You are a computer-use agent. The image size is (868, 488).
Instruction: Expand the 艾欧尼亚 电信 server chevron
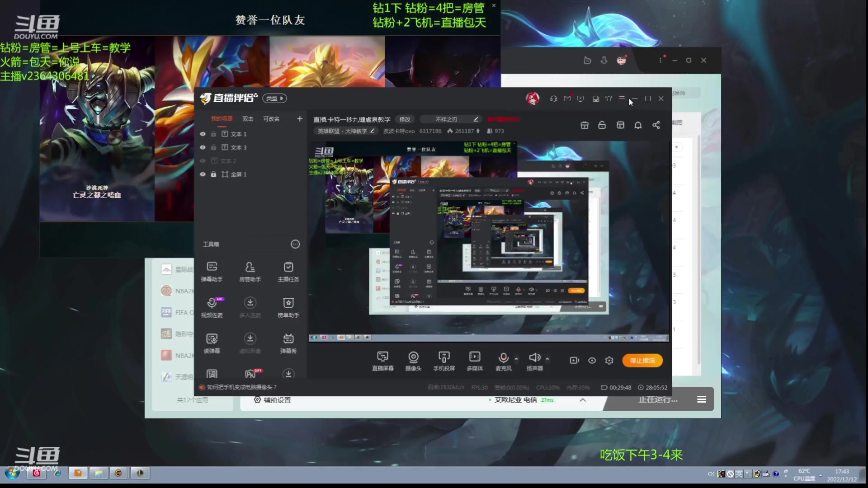pos(583,400)
